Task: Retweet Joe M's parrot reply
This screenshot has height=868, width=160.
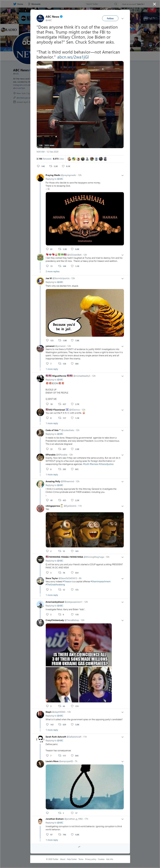Action: pos(60,340)
